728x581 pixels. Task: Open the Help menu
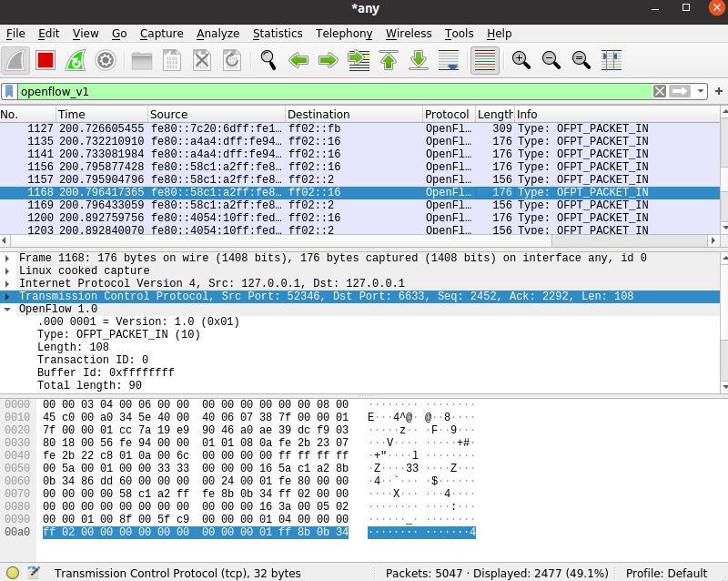499,34
